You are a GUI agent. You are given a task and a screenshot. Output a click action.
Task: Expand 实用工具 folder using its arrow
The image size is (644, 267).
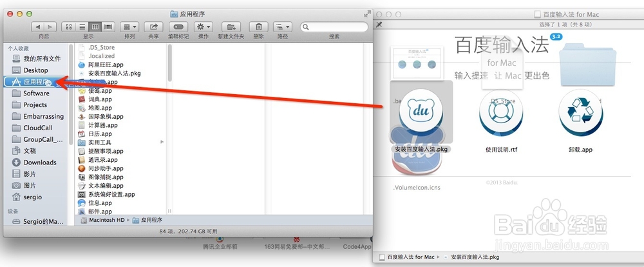point(162,143)
